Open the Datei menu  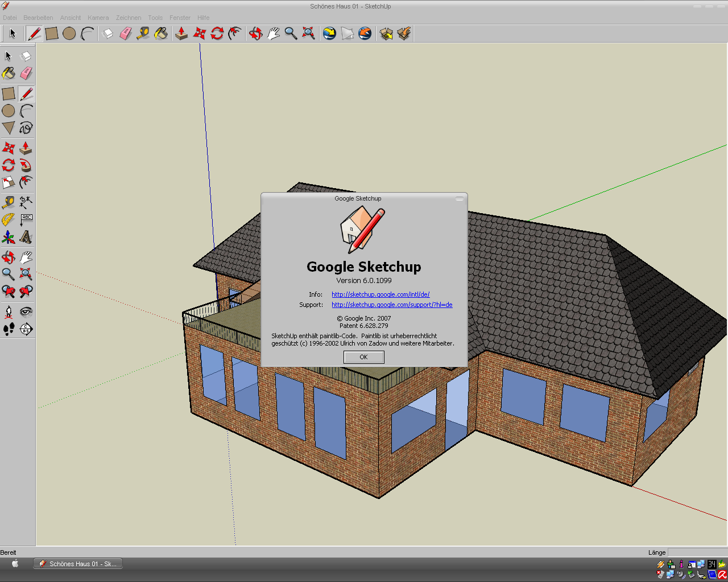pos(10,18)
